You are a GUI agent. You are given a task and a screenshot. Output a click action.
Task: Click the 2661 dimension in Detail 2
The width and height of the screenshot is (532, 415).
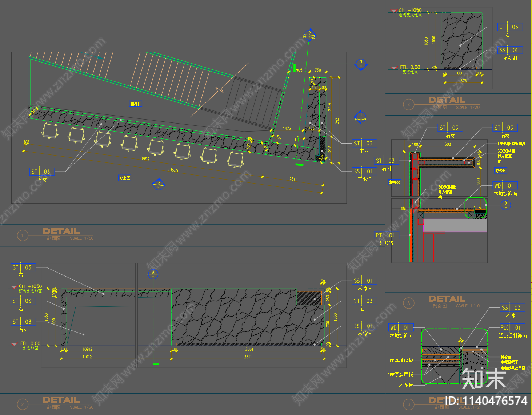(249, 349)
